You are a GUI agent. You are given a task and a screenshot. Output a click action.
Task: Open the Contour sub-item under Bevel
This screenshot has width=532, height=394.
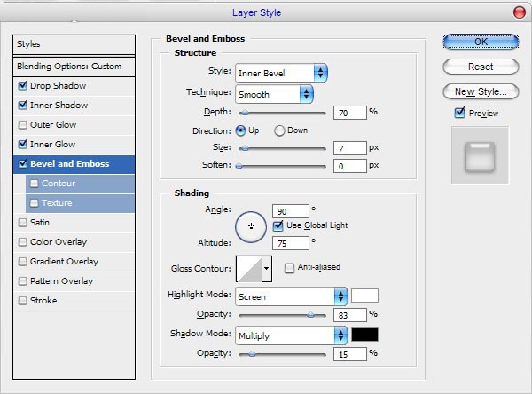pyautogui.click(x=58, y=184)
